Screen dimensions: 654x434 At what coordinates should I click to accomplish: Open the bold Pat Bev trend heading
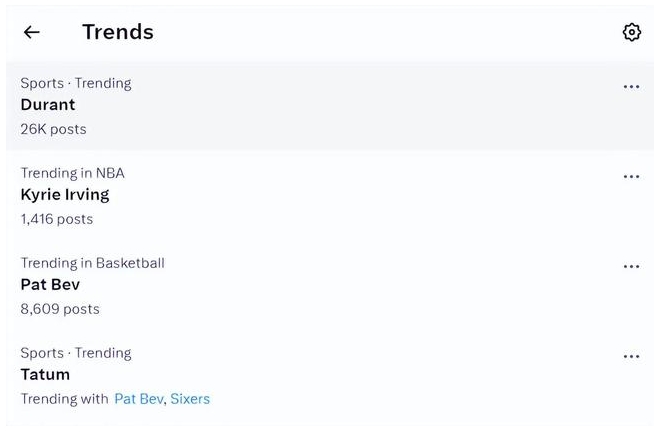click(x=50, y=284)
